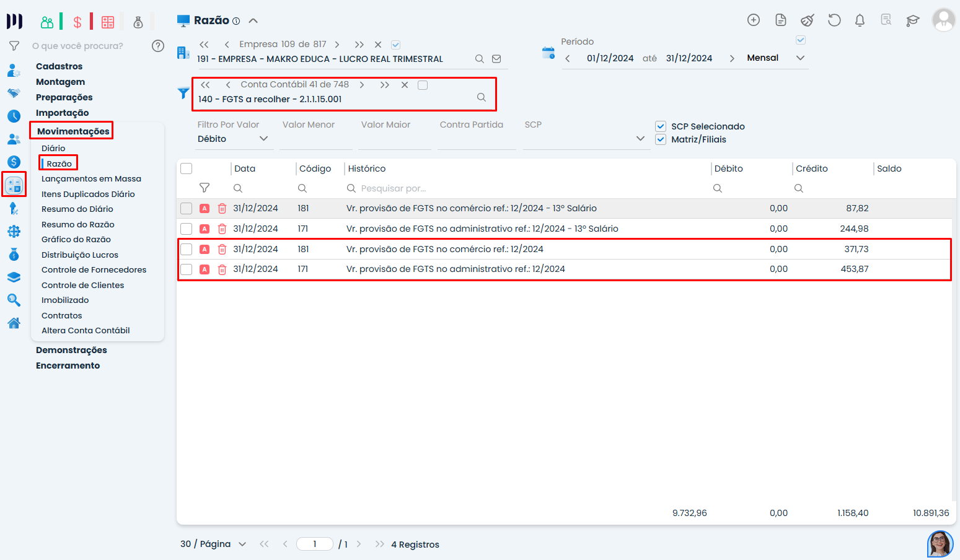The height and width of the screenshot is (560, 960).
Task: Toggle the checkbox next to Conta Contábil navigator
Action: pos(423,85)
